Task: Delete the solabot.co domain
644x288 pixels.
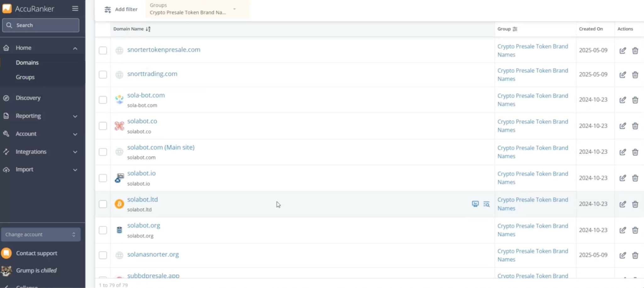Action: pyautogui.click(x=635, y=126)
